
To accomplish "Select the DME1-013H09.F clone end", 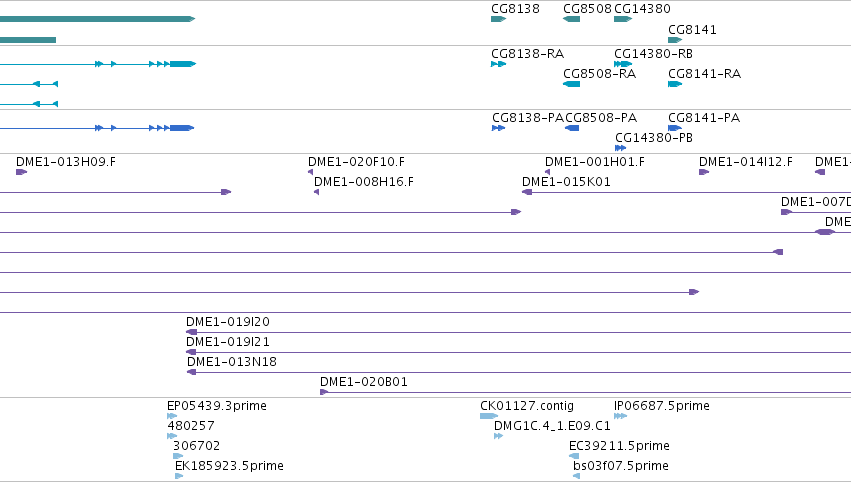I will point(21,172).
